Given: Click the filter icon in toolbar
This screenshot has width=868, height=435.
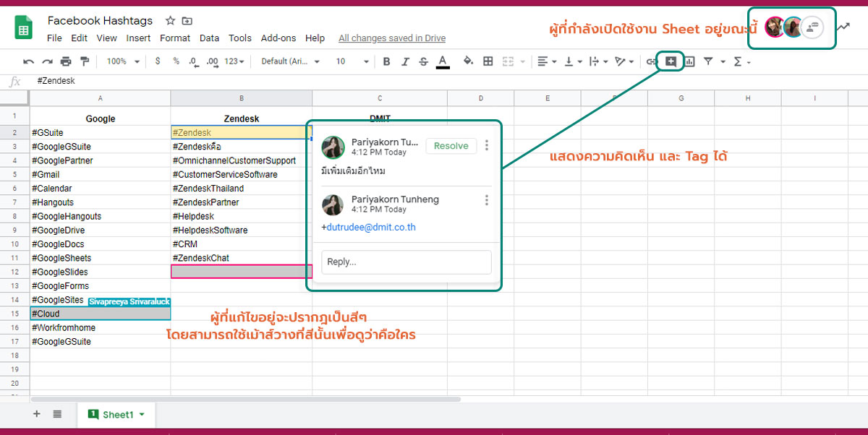Looking at the screenshot, I should tap(708, 61).
